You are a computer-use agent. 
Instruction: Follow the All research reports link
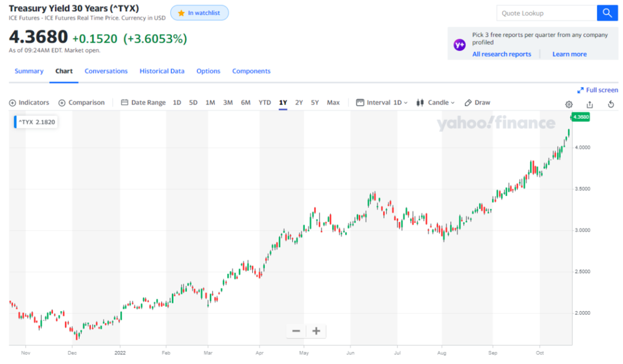click(x=502, y=54)
